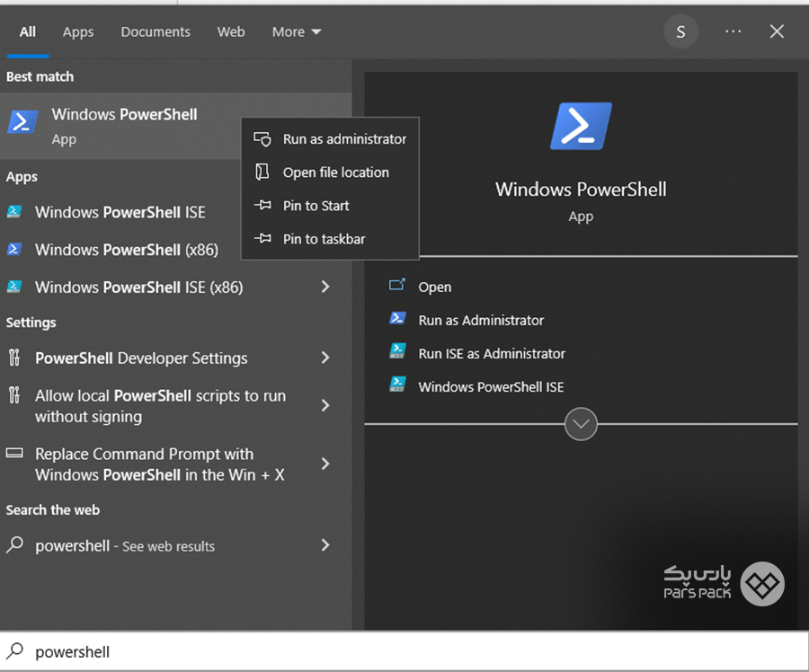
Task: Click the Open file location icon
Action: [x=262, y=172]
